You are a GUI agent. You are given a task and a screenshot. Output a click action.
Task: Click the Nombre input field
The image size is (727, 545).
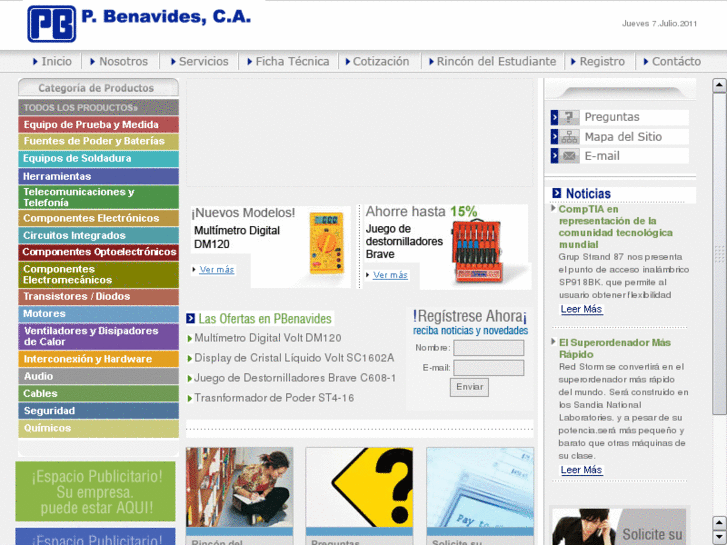click(489, 348)
